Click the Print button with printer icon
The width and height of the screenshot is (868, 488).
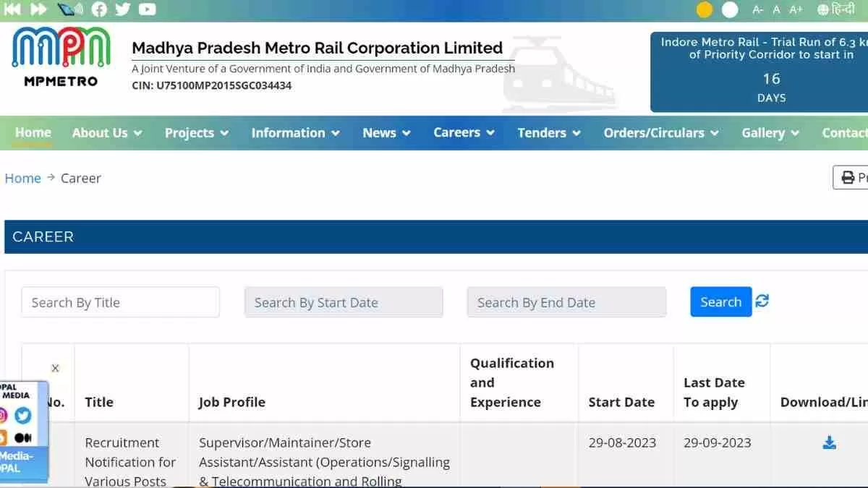(x=852, y=178)
